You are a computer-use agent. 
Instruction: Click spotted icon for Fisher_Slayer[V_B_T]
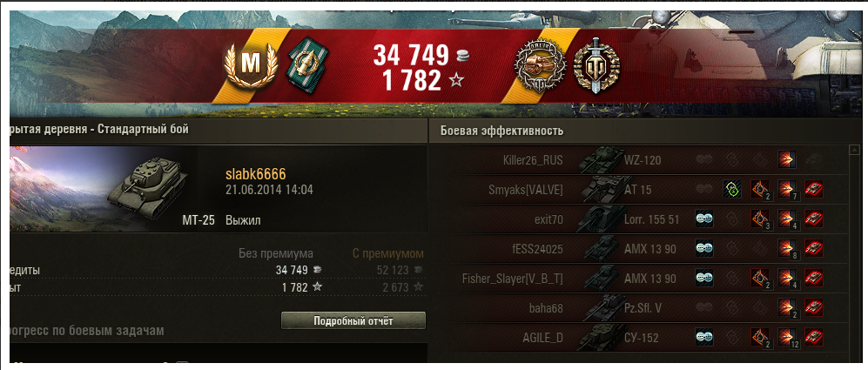[x=704, y=278]
